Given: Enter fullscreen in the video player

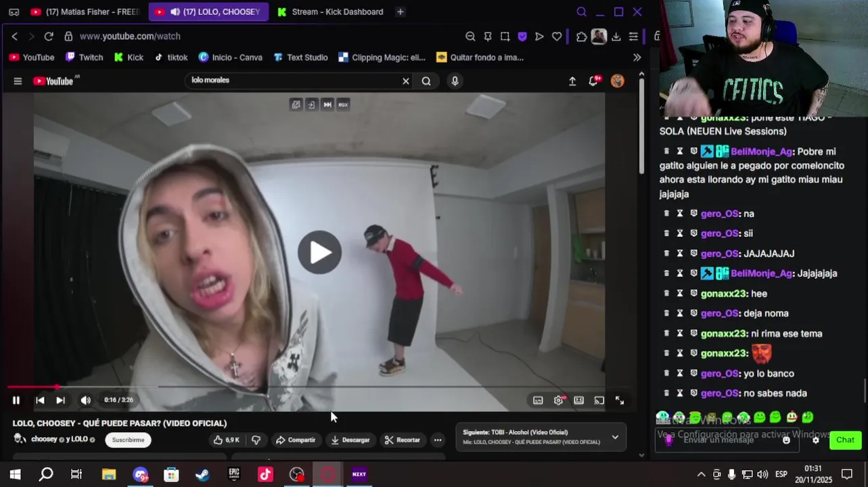Looking at the screenshot, I should [x=620, y=400].
